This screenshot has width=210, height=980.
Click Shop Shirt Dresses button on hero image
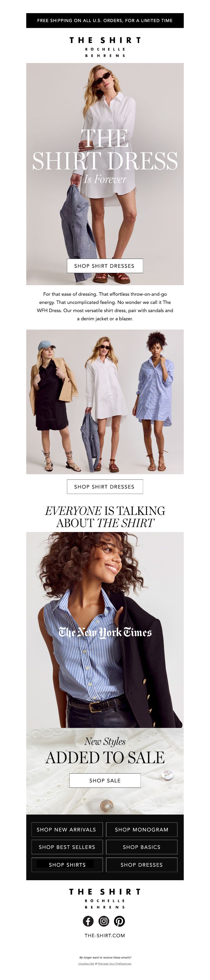click(105, 266)
